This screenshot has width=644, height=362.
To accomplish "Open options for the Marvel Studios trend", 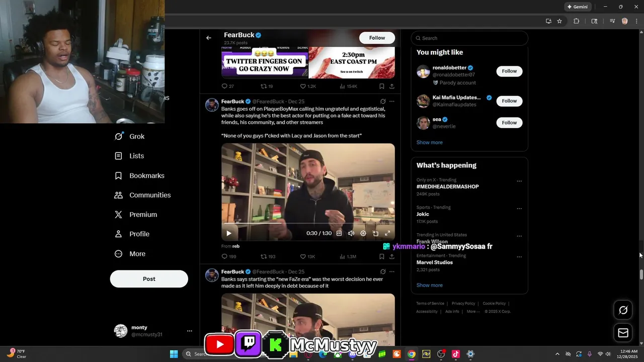I will pyautogui.click(x=519, y=257).
